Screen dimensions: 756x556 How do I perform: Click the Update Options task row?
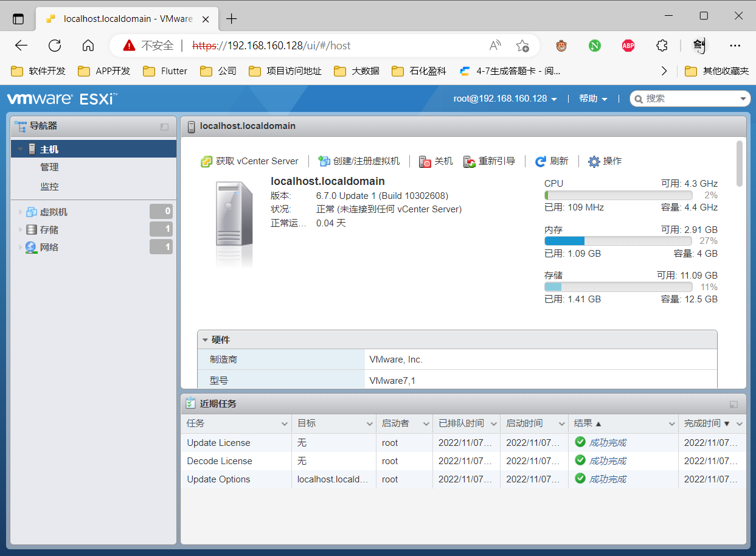coord(463,479)
